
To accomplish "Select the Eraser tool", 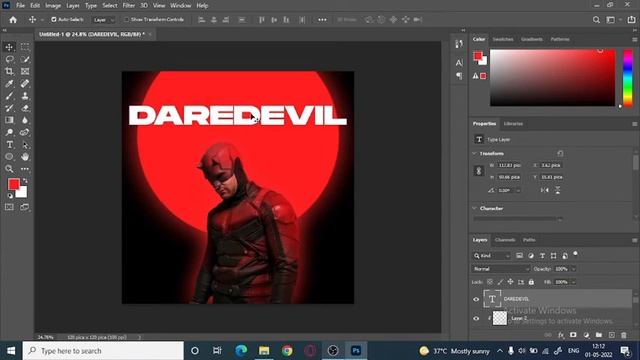I will pyautogui.click(x=25, y=108).
